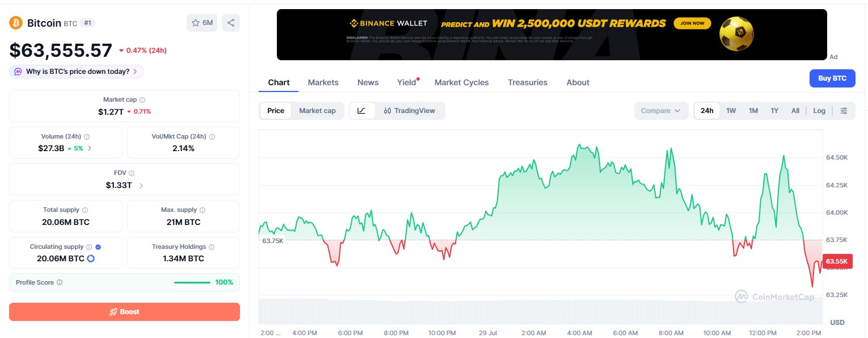Viewport: 868px width, 338px height.
Task: Click the 1.34M BTC treasury value
Action: [183, 258]
